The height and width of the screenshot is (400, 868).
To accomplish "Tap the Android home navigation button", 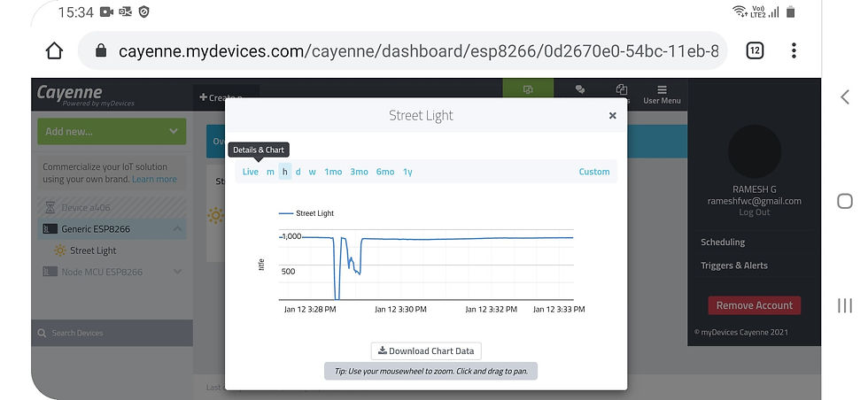I will coord(845,201).
